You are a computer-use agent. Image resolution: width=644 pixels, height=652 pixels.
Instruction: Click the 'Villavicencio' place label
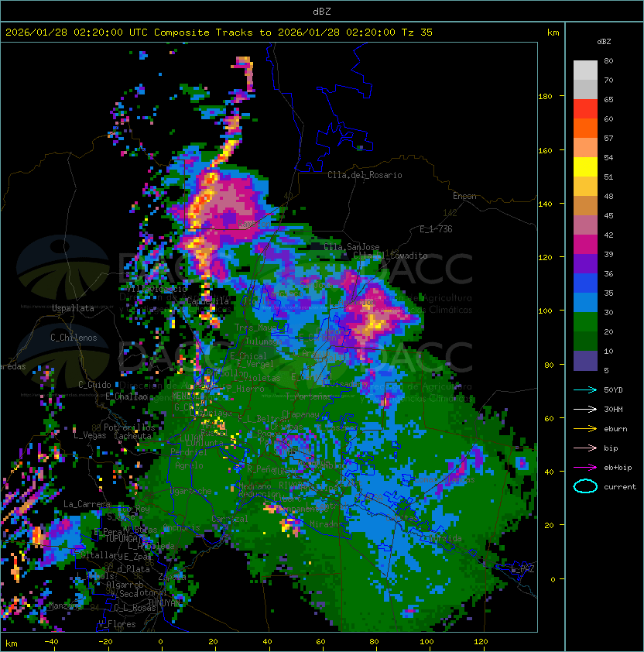(x=156, y=288)
